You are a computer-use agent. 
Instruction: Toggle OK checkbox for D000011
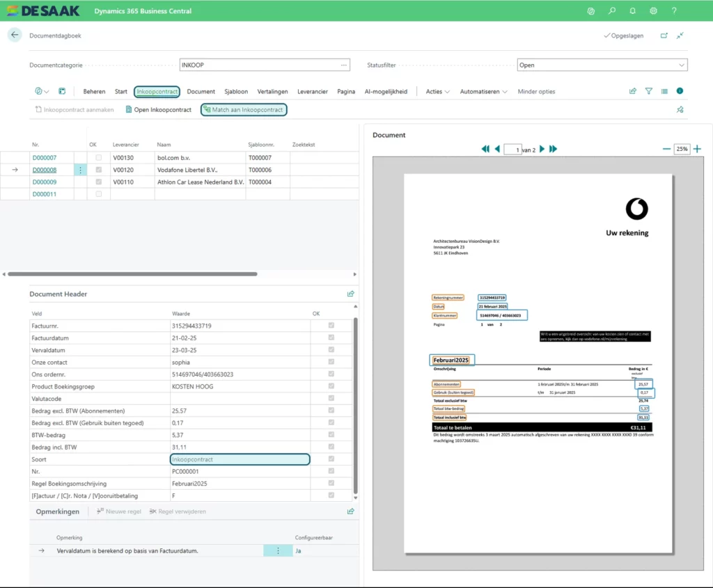pyautogui.click(x=99, y=193)
